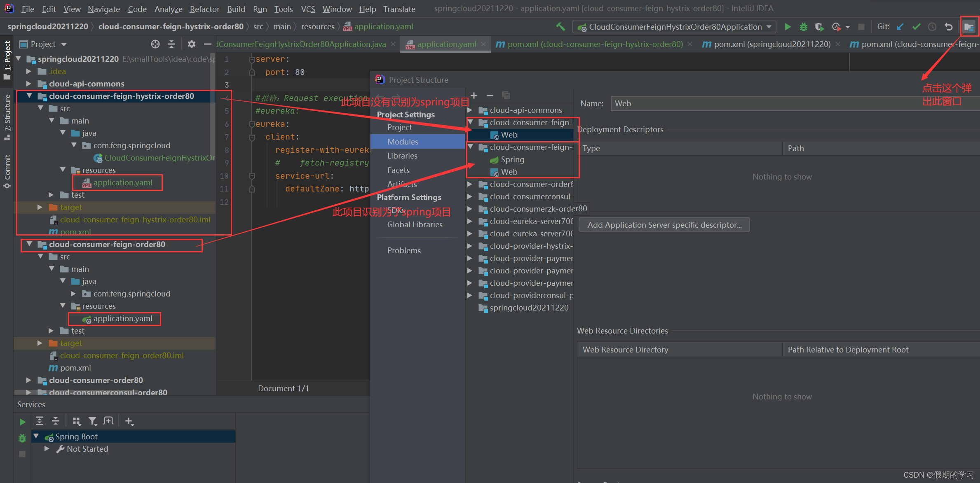Select Libraries in Project Settings
Viewport: 980px width, 483px height.
pyautogui.click(x=402, y=156)
